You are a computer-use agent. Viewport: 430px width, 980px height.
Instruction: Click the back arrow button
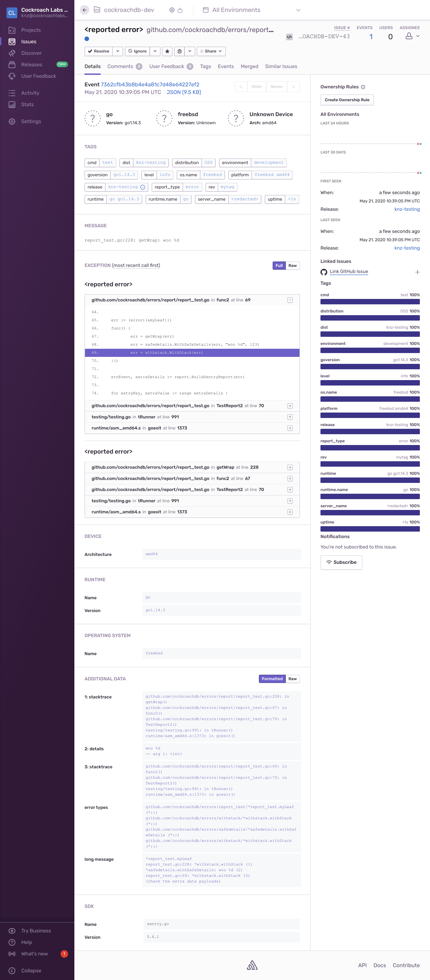coord(85,10)
